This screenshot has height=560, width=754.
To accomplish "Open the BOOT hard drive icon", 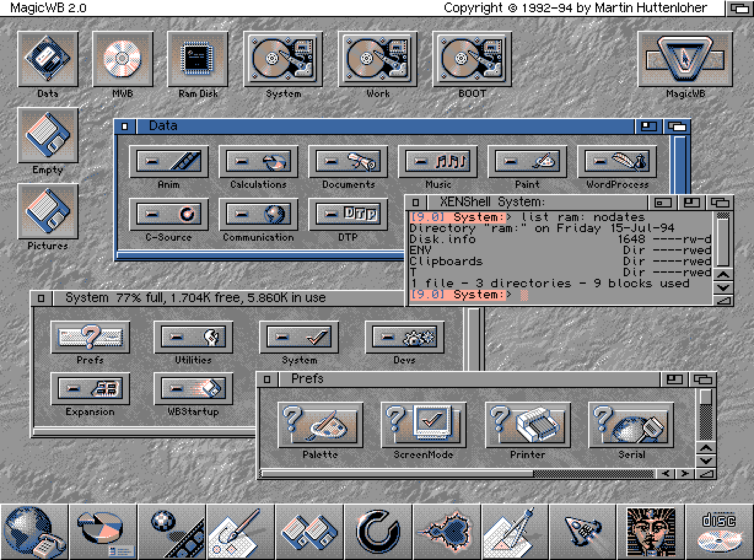I will 472,59.
